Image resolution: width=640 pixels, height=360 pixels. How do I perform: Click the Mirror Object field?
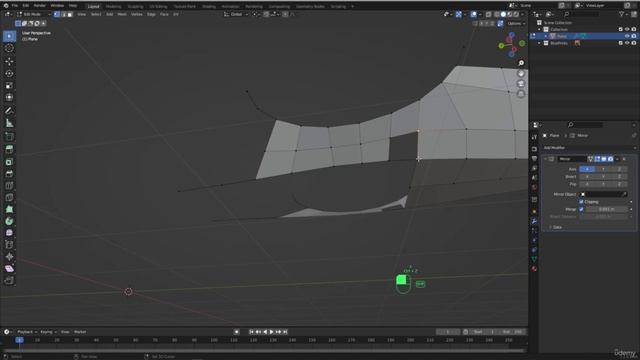coord(604,194)
